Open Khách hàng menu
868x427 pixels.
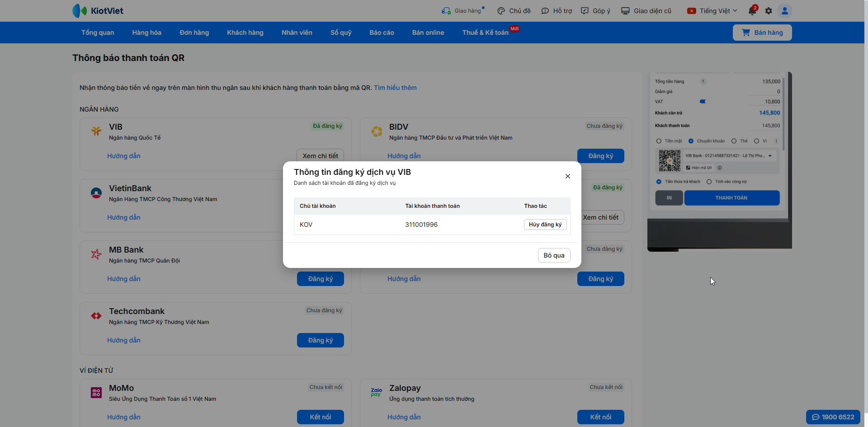pos(245,33)
